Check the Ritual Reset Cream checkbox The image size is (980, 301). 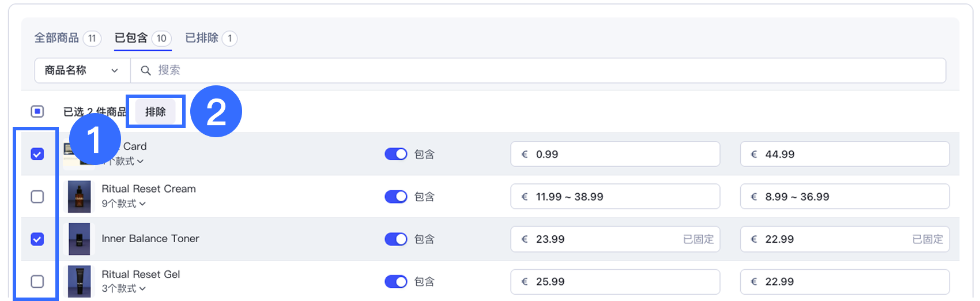[37, 197]
